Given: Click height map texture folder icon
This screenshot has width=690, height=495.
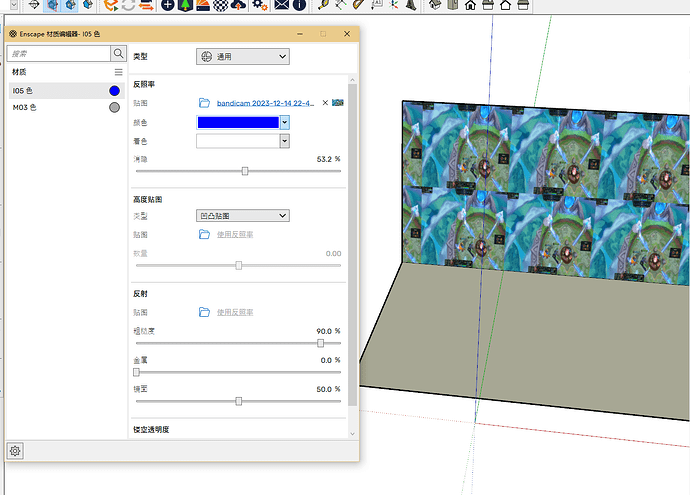Looking at the screenshot, I should point(204,234).
